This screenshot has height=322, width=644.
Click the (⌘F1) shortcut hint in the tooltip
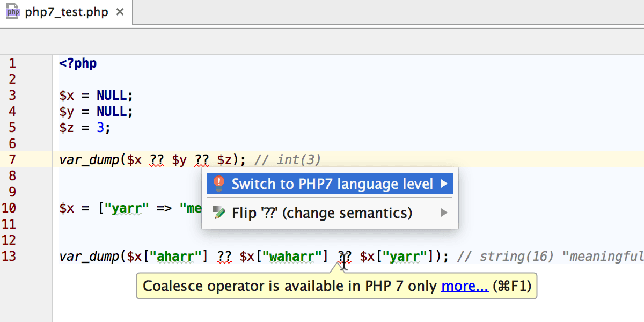[511, 287]
